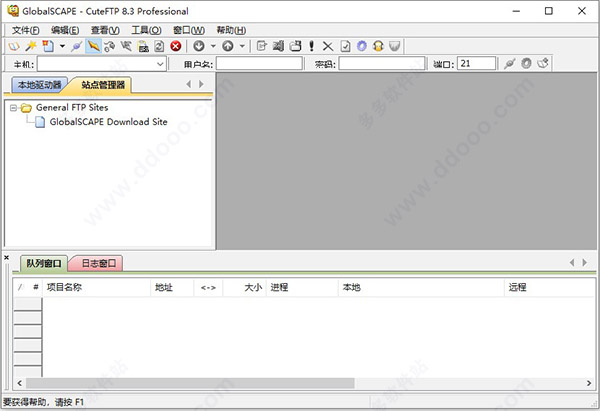Select the 站点管理器 tab

[103, 85]
